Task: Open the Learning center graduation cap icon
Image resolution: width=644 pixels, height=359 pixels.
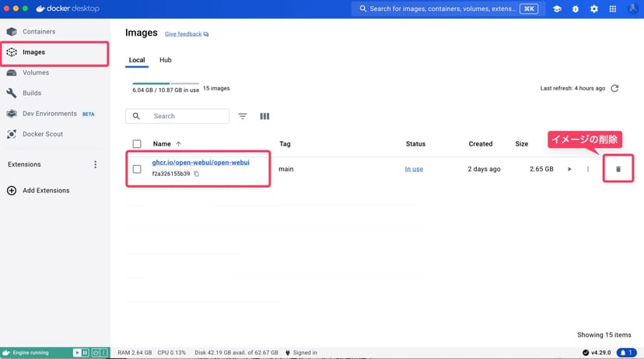Action: point(557,9)
